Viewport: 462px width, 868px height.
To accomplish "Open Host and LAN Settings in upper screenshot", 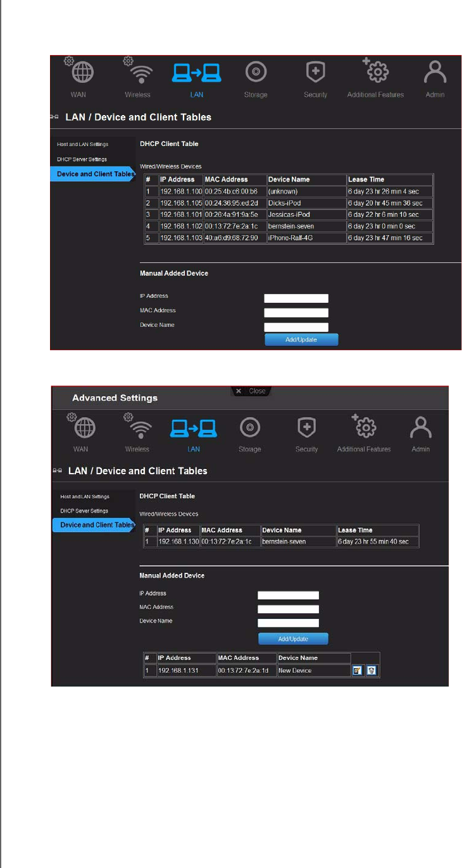I will [x=82, y=145].
